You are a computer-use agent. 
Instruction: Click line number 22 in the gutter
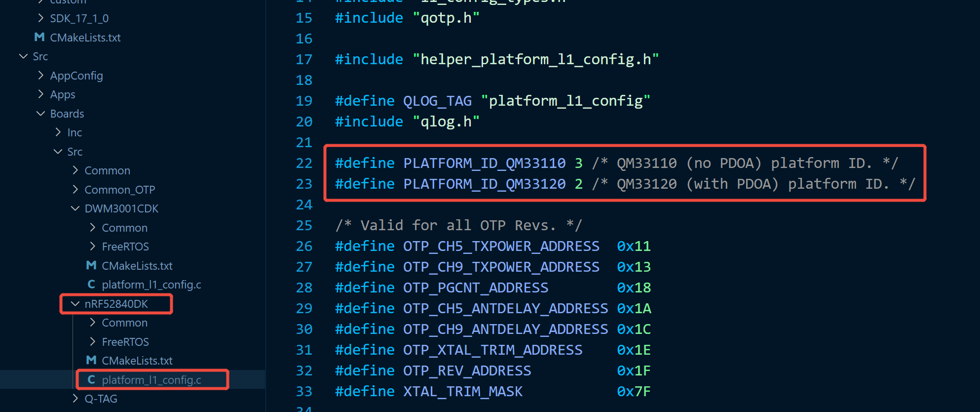point(304,163)
